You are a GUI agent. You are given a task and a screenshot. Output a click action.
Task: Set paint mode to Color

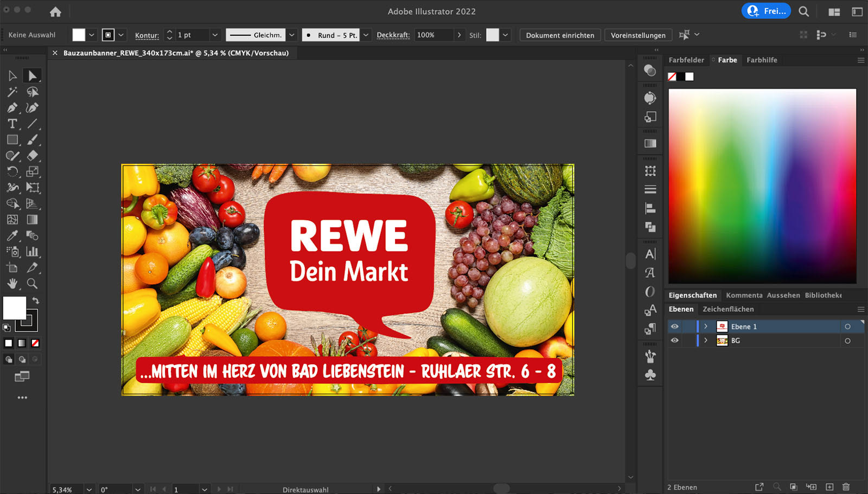(9, 343)
